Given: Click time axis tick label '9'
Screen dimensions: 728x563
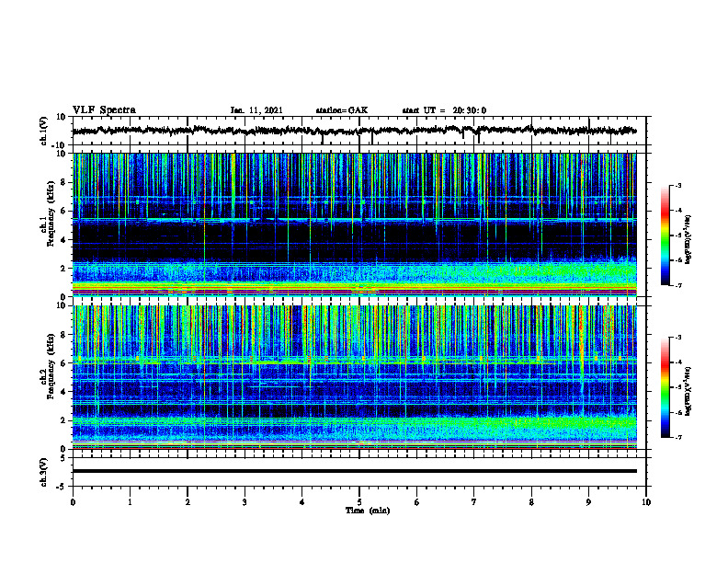Looking at the screenshot, I should tap(588, 502).
